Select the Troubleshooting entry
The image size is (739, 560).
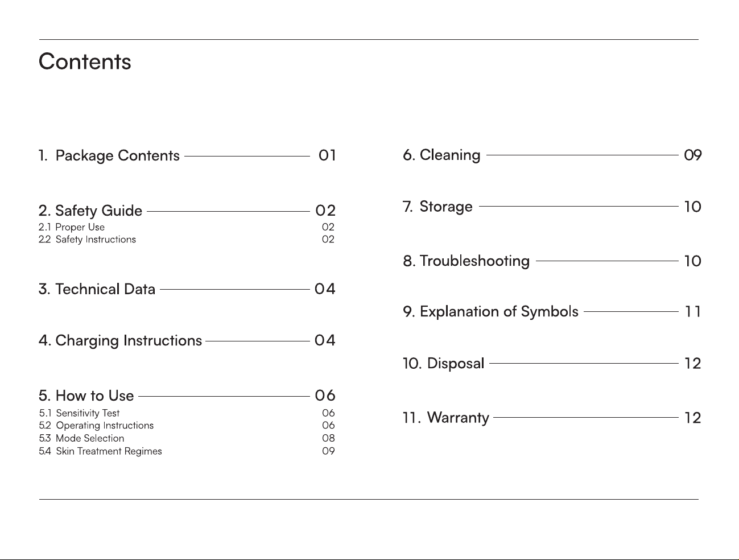(x=466, y=261)
